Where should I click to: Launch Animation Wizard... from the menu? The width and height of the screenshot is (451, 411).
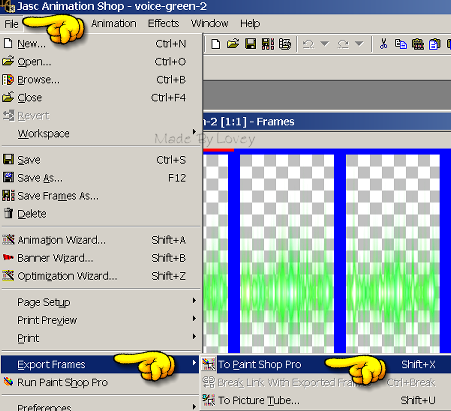pos(101,240)
